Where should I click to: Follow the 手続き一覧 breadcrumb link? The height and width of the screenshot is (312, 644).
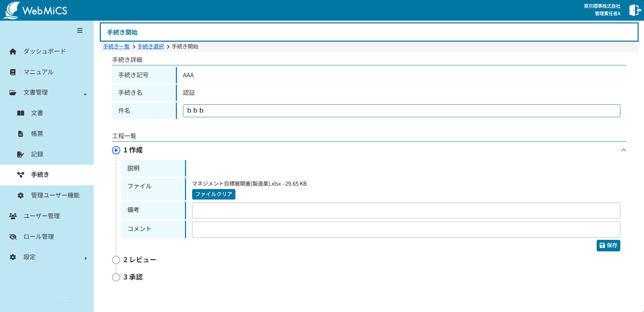coord(116,47)
